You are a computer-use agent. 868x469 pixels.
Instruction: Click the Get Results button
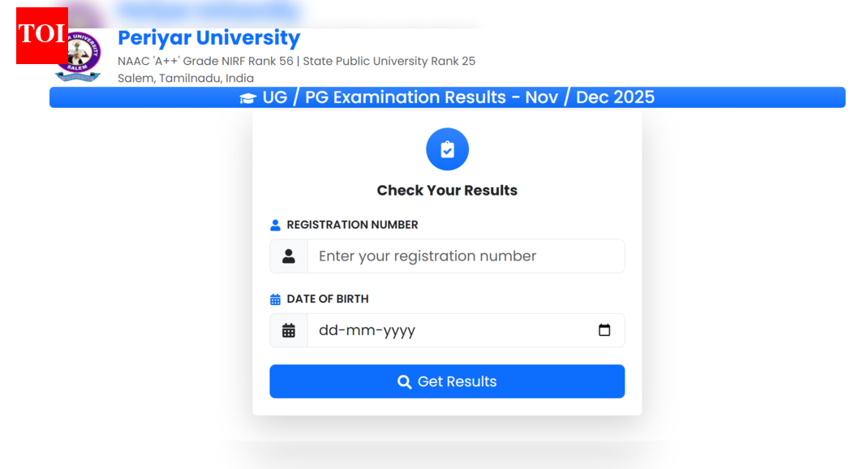click(x=447, y=381)
